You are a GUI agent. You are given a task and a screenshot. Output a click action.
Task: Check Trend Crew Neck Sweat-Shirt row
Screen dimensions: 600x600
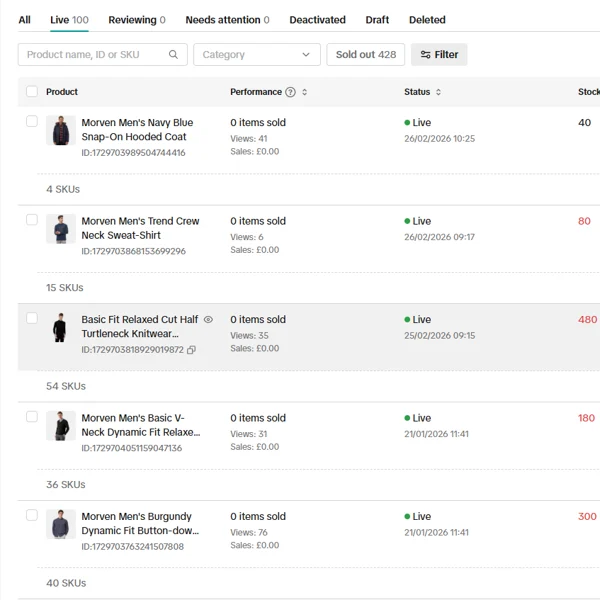point(32,220)
